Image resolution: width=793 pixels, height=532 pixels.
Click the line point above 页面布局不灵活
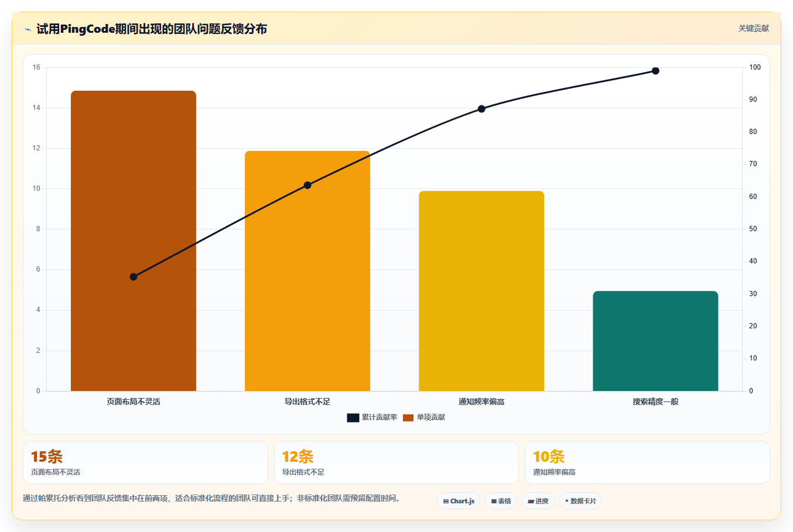coord(134,277)
